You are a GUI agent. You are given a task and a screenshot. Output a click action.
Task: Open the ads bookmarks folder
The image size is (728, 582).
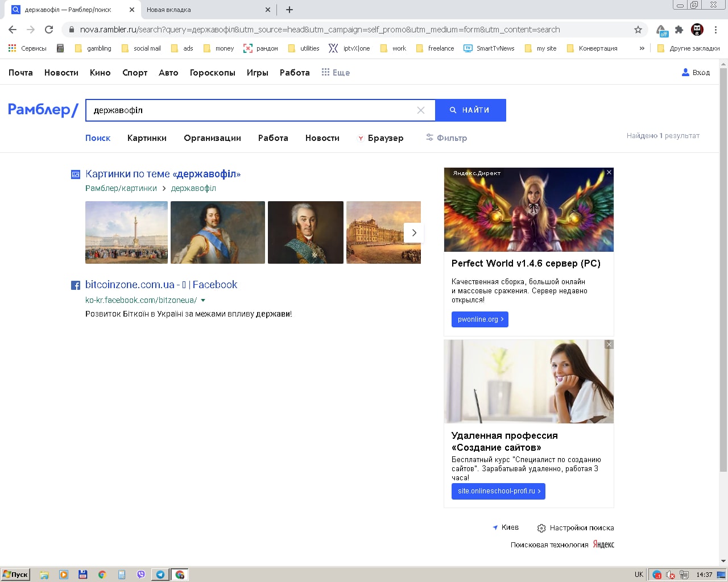(182, 48)
